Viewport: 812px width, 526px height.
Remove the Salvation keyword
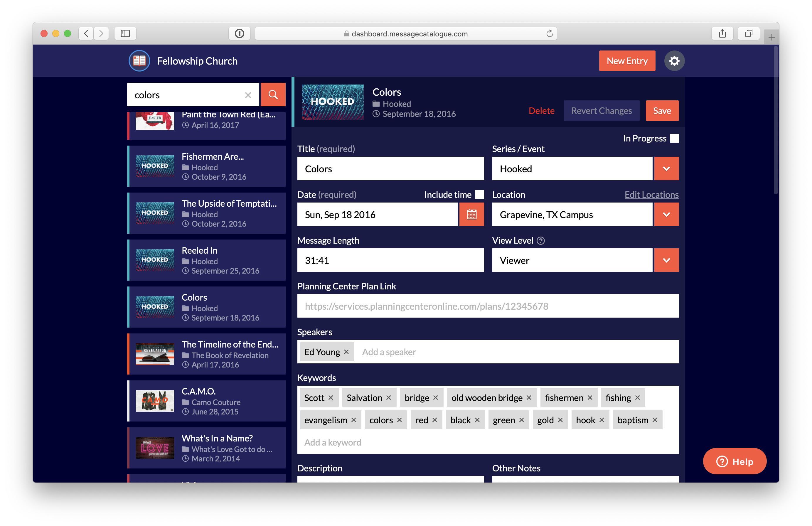click(x=389, y=398)
